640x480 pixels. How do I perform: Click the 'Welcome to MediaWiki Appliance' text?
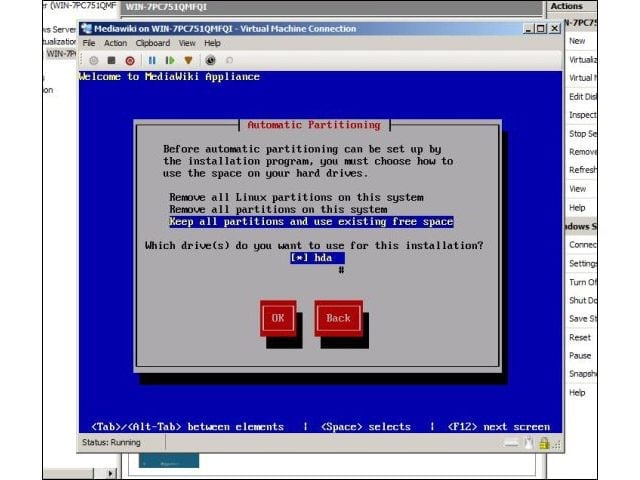[x=169, y=77]
